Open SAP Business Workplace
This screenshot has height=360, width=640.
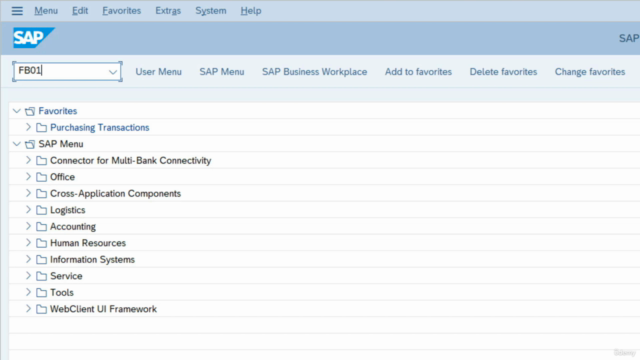[314, 72]
